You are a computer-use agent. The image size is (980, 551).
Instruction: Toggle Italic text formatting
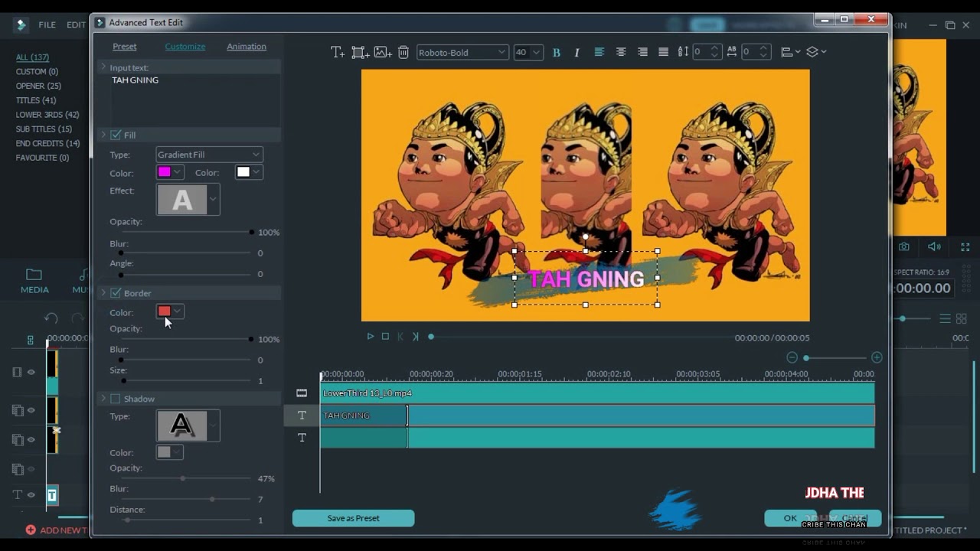point(577,52)
